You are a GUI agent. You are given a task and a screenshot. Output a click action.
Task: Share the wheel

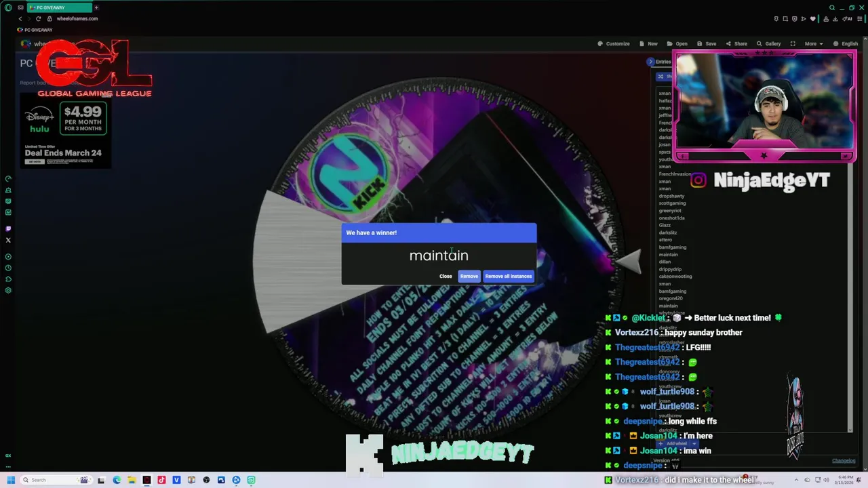coord(736,43)
